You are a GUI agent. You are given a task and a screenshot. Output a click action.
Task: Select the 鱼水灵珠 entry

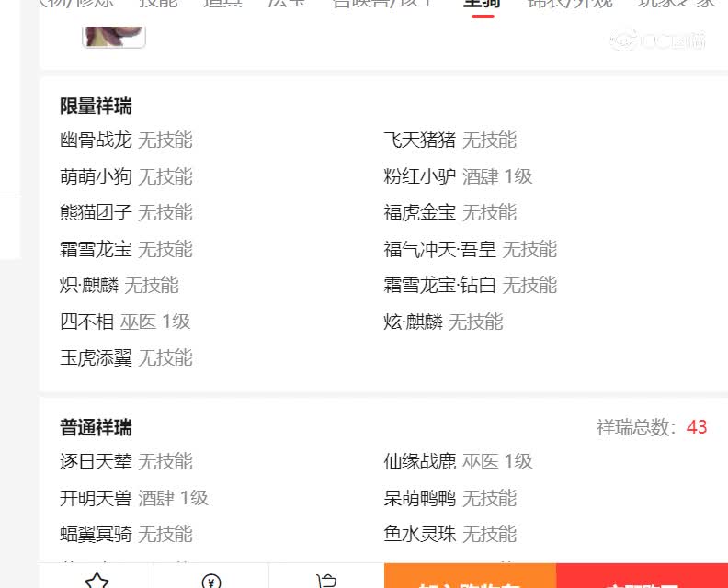coord(420,534)
